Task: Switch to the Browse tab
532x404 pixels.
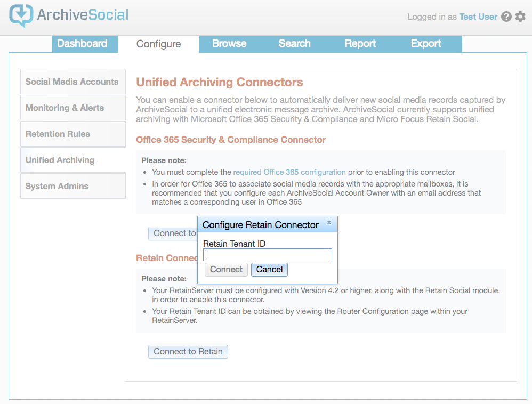Action: click(x=229, y=44)
